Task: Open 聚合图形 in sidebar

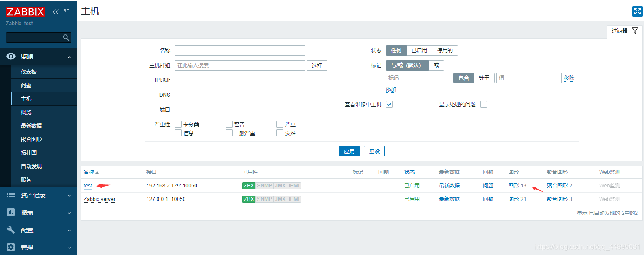Action: coord(44,139)
